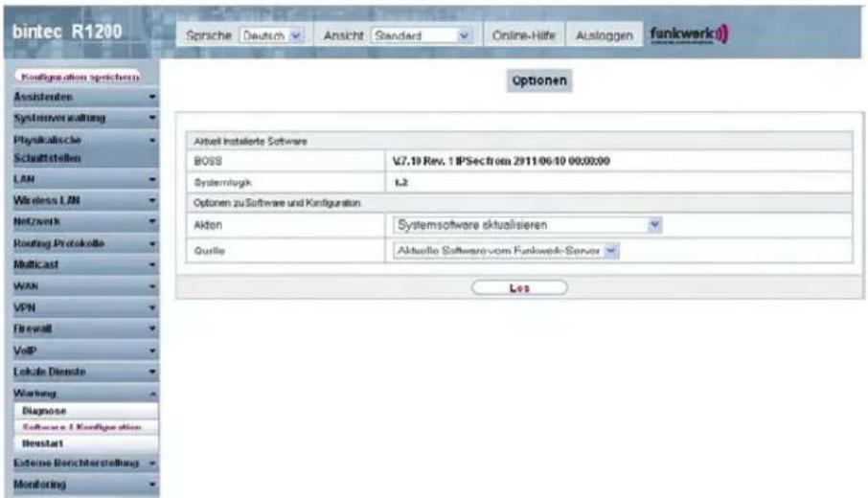Viewport: 868px width, 498px height.
Task: Expand Physikalische Schnittstellen menu
Action: (x=84, y=148)
